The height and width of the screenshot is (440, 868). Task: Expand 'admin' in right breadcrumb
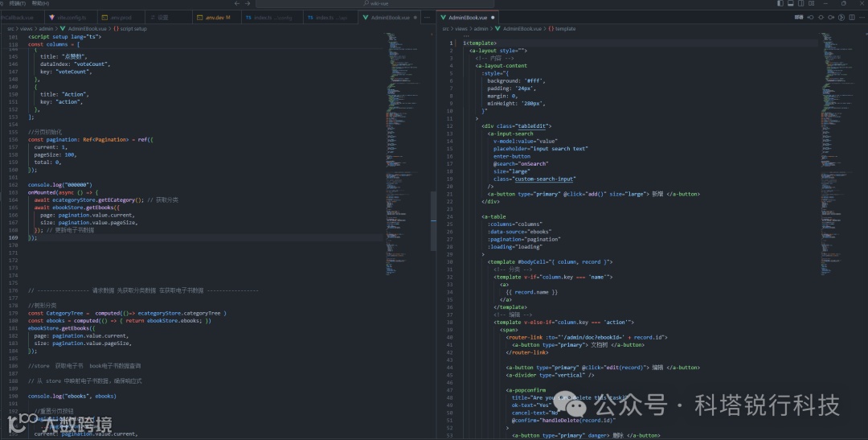[x=481, y=28]
